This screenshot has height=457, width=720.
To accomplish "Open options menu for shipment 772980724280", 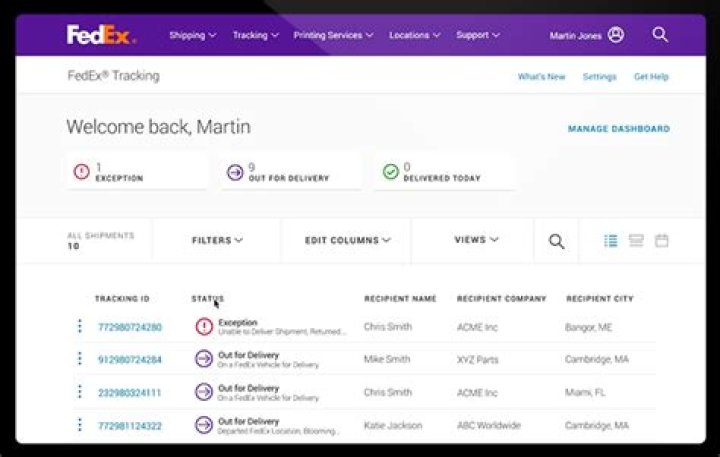I will click(x=80, y=327).
